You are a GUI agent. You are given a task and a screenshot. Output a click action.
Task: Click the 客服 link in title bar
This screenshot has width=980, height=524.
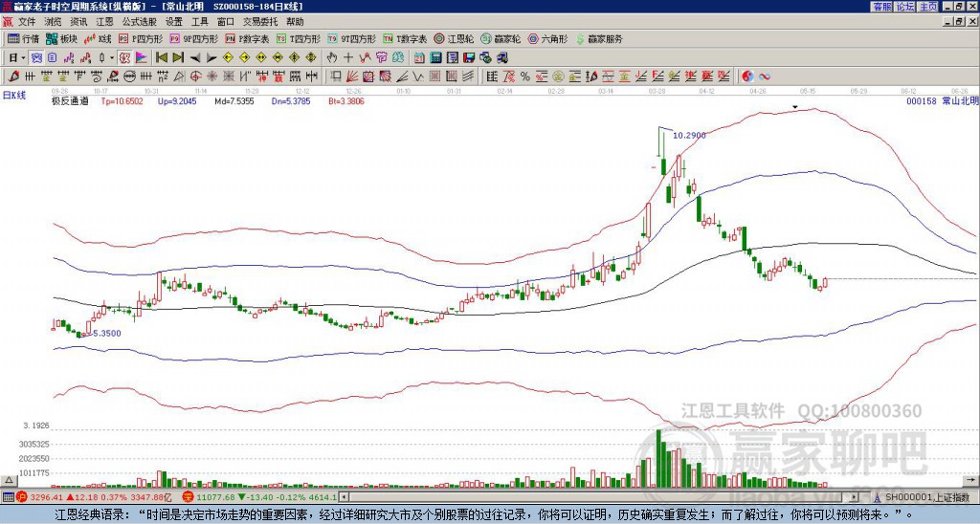(x=881, y=7)
